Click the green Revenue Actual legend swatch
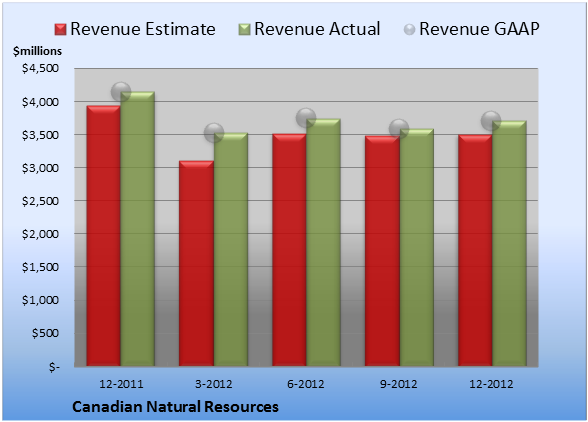The width and height of the screenshot is (588, 422). 244,30
